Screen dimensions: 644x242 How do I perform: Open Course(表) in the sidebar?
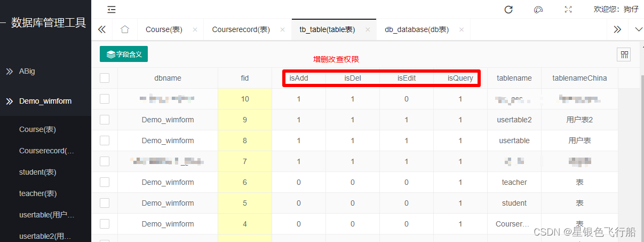coord(45,129)
